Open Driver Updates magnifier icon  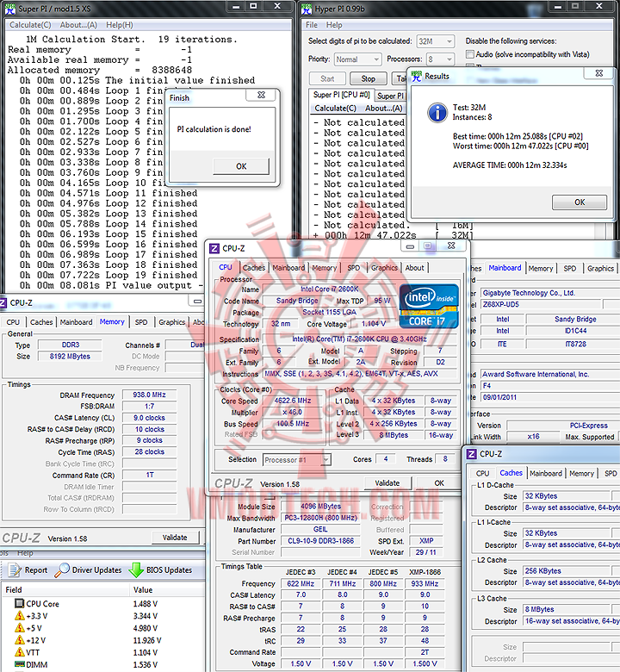click(62, 570)
